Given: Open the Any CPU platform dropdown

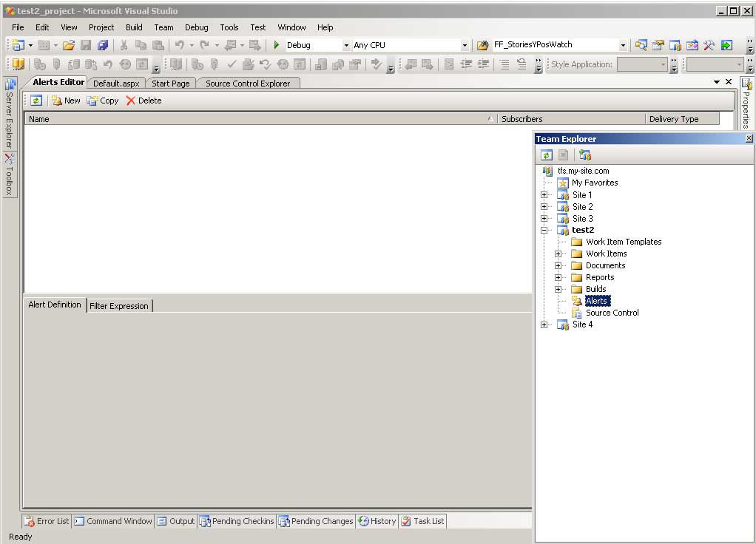Looking at the screenshot, I should [465, 45].
